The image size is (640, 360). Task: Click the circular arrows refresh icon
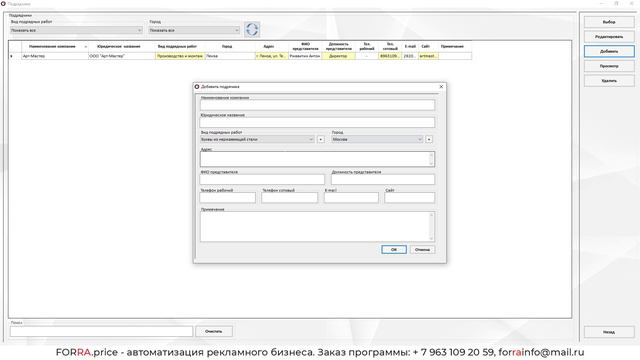252,29
